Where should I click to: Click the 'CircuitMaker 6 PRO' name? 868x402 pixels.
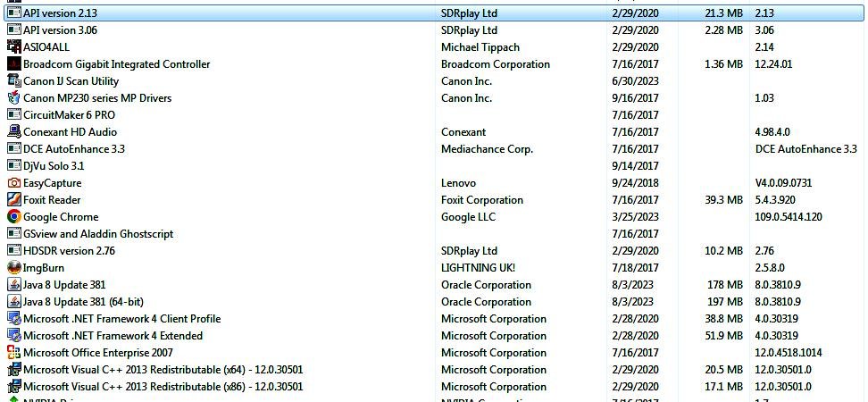69,115
